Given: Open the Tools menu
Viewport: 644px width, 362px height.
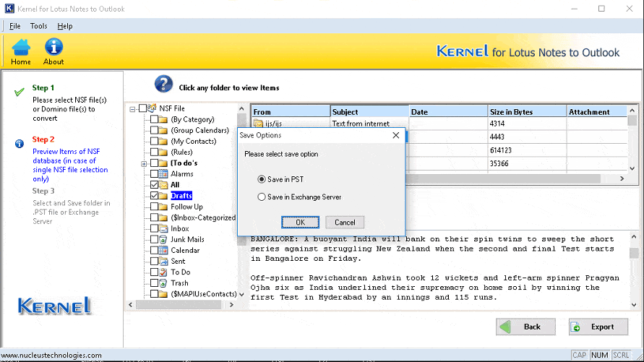Looking at the screenshot, I should 38,26.
